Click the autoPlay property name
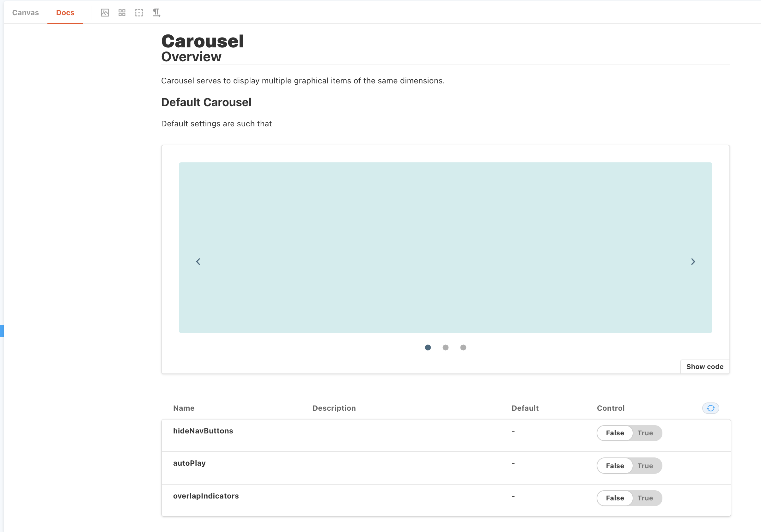 tap(189, 463)
